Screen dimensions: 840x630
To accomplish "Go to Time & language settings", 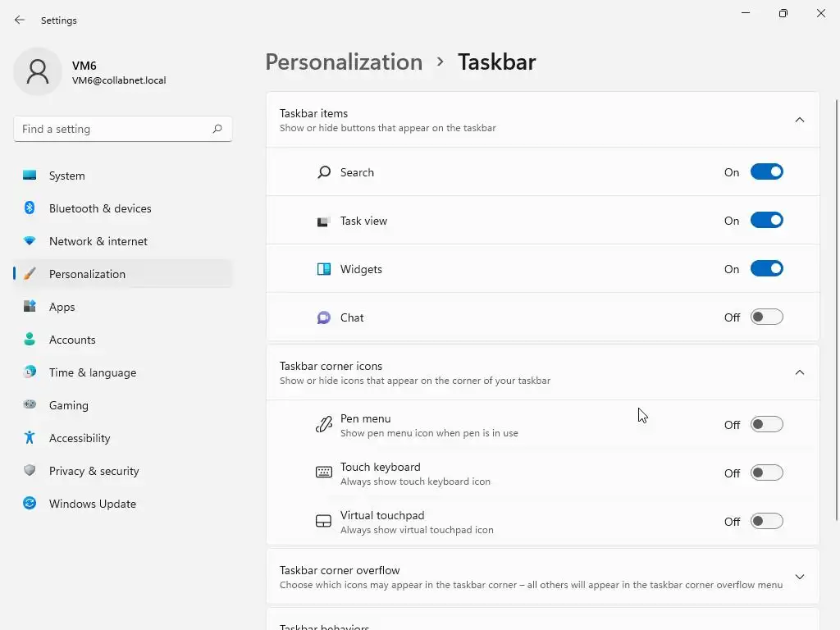I will point(92,372).
